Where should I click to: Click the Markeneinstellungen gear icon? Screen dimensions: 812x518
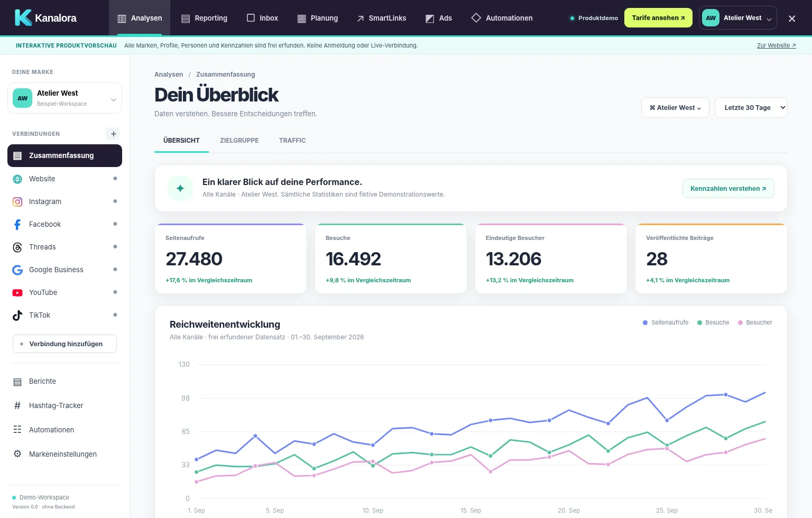pyautogui.click(x=17, y=454)
